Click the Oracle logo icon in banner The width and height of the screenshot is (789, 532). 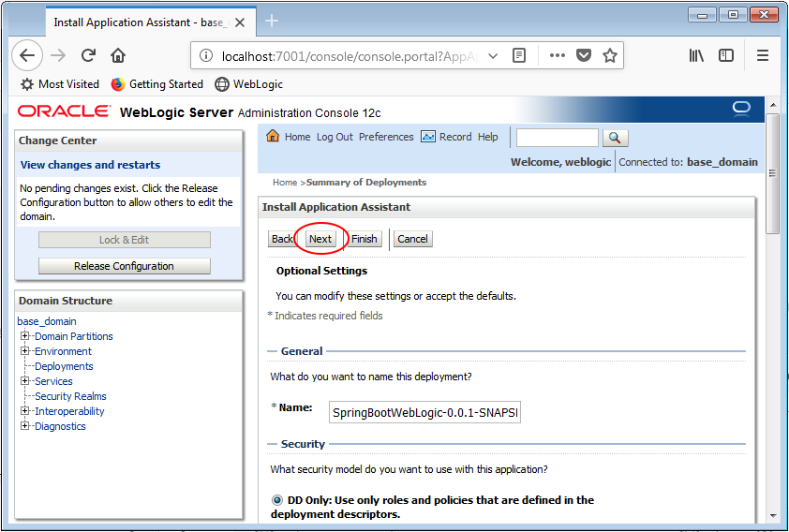741,109
